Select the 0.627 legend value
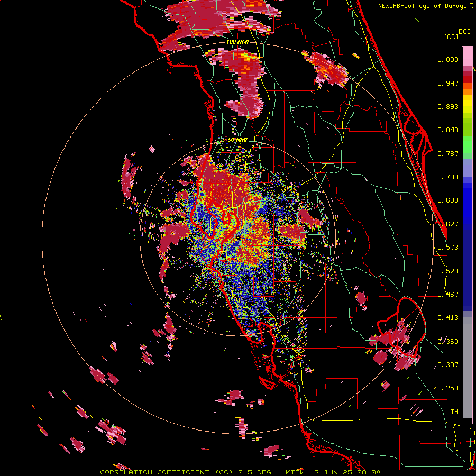Viewport: 476px width, 476px height. [x=448, y=224]
